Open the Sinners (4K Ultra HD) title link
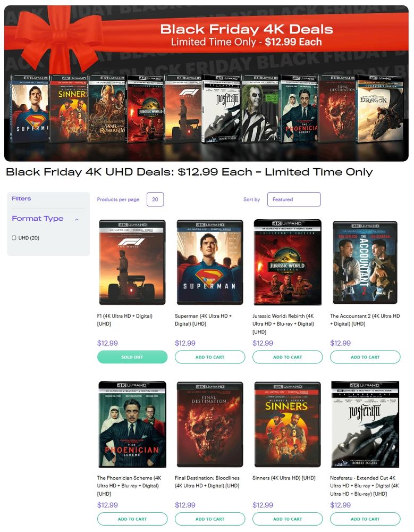Screen dimensions: 414x532 coord(284,478)
